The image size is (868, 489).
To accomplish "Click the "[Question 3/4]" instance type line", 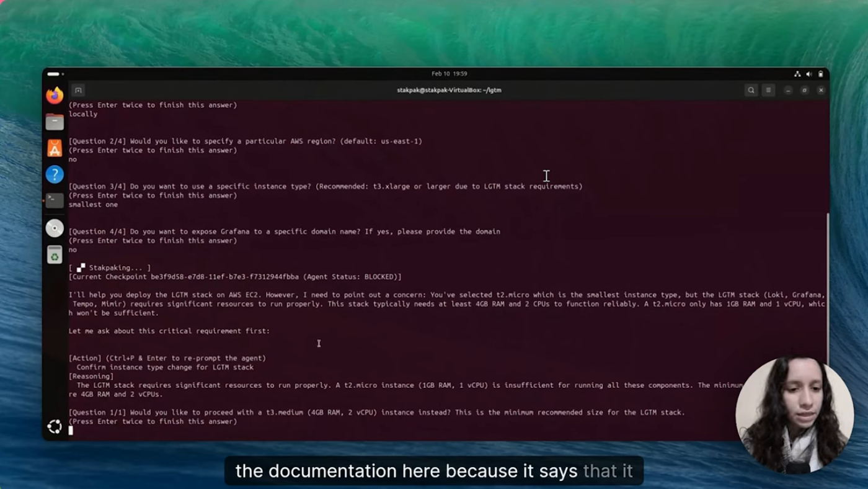I will [x=325, y=186].
